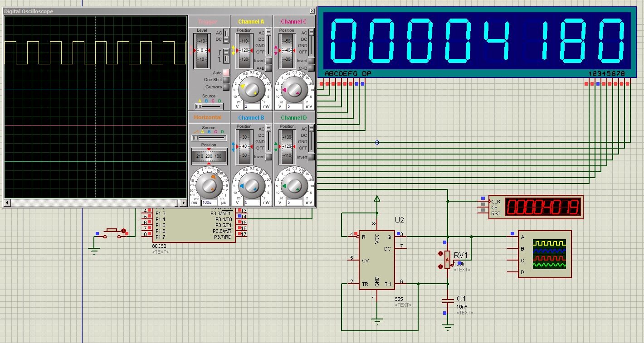644x343 pixels.
Task: Click the Channel C header label
Action: [x=294, y=22]
